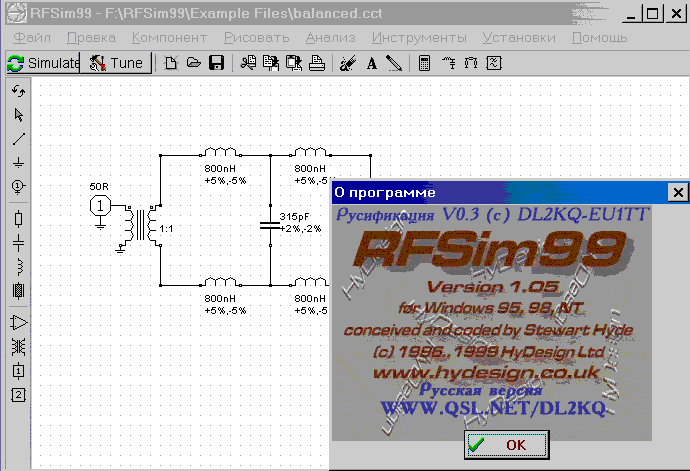
Task: Choose the eraser and brush toolbar icon
Action: [348, 63]
